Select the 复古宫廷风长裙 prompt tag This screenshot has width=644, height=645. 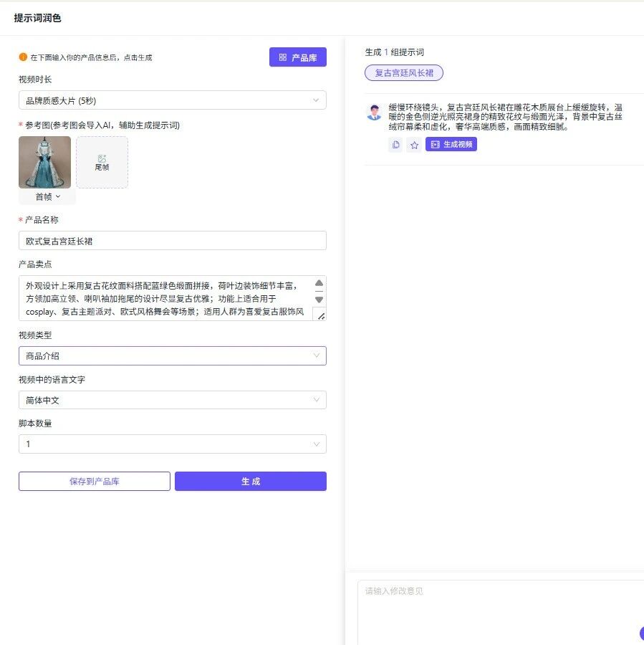[x=404, y=73]
